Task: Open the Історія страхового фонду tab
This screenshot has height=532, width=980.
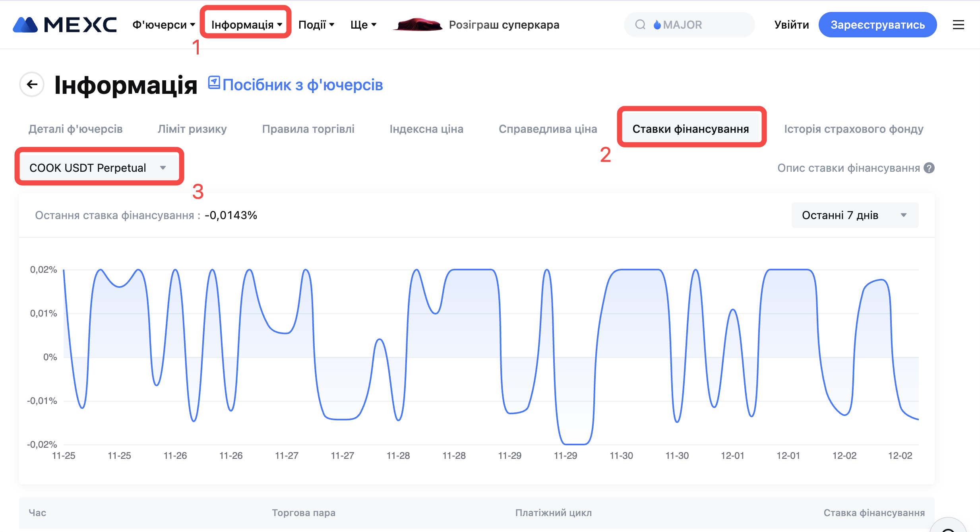Action: pyautogui.click(x=853, y=129)
